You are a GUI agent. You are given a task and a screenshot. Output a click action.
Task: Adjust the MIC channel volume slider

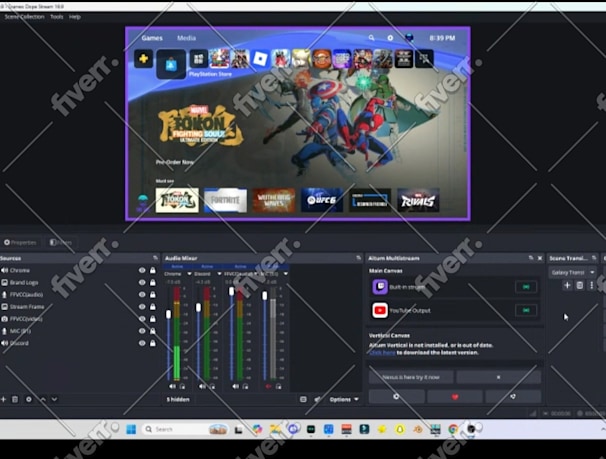[x=264, y=296]
